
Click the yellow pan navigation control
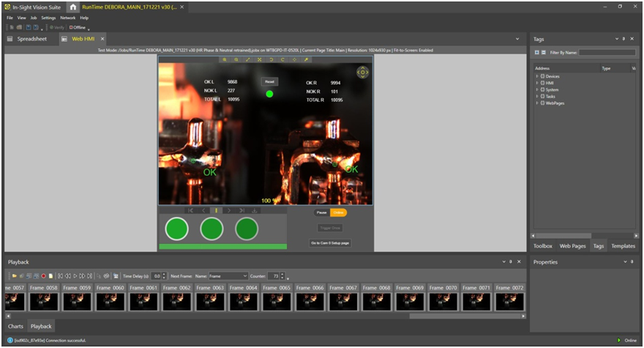(x=363, y=73)
